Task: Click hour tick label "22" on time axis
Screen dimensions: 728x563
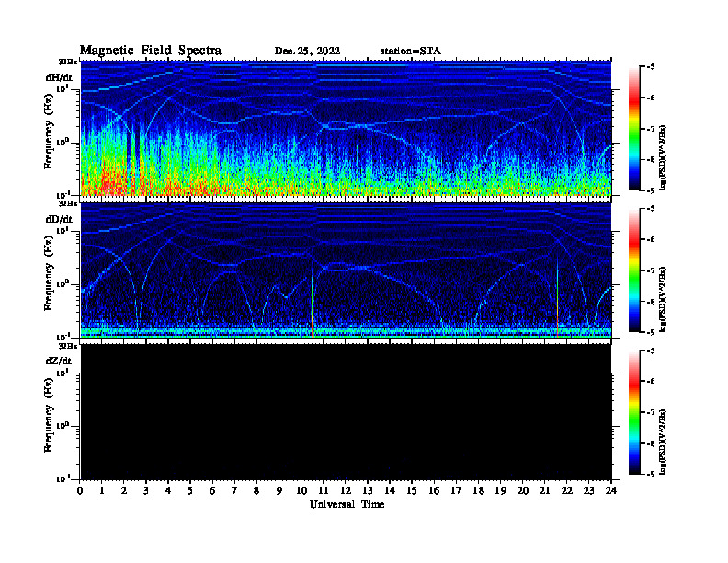Action: pos(567,491)
